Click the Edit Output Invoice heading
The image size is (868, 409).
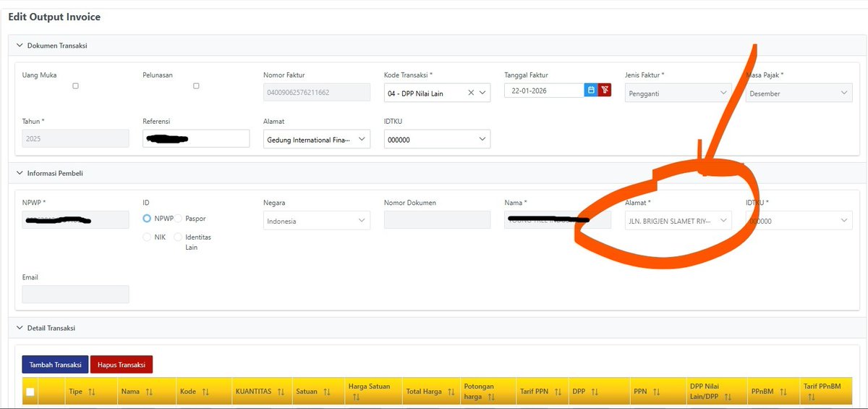point(54,17)
